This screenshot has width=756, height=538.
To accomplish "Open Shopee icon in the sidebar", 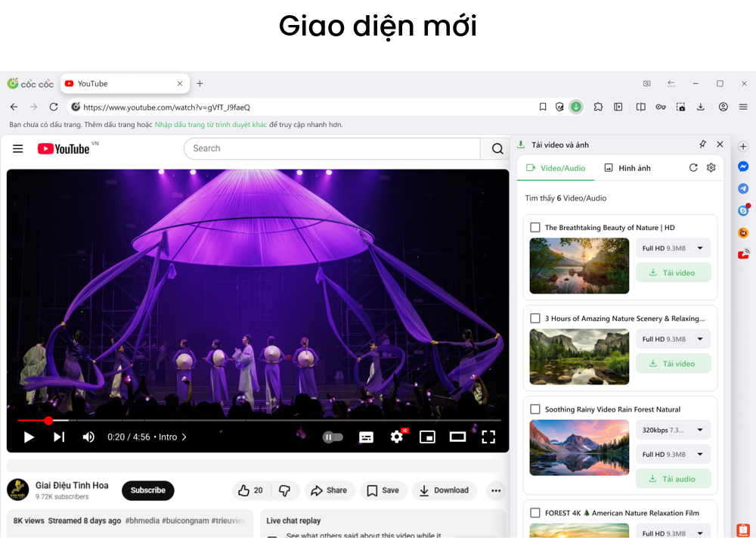I will coord(743,530).
